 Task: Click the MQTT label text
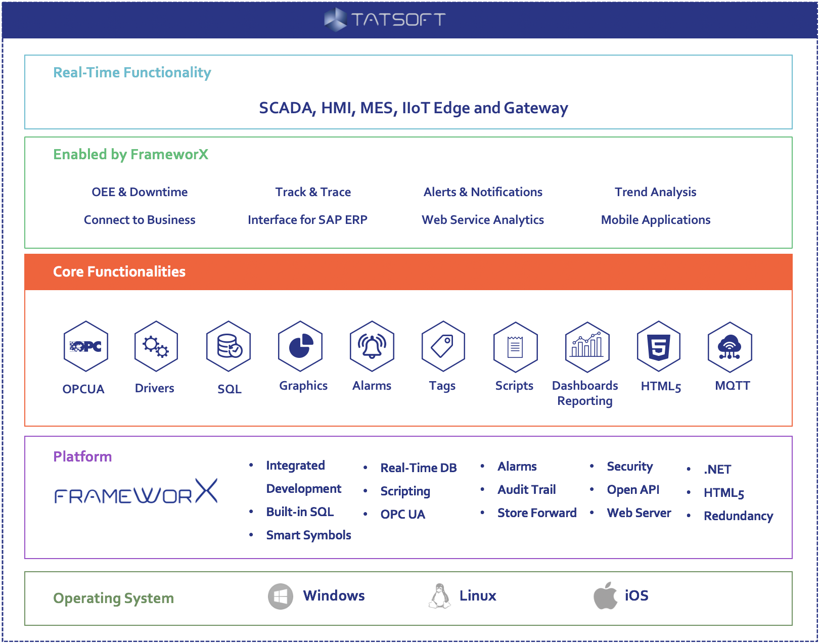pos(733,386)
